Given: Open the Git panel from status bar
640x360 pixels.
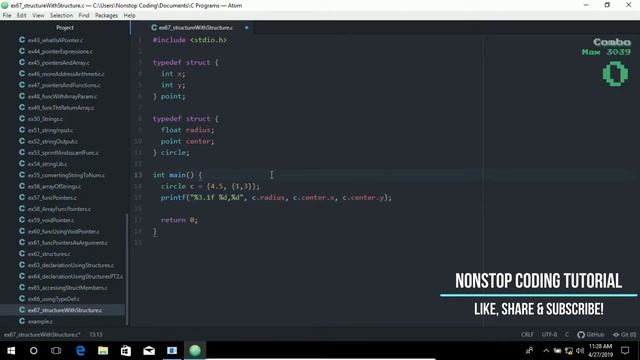Looking at the screenshot, I should [x=624, y=335].
